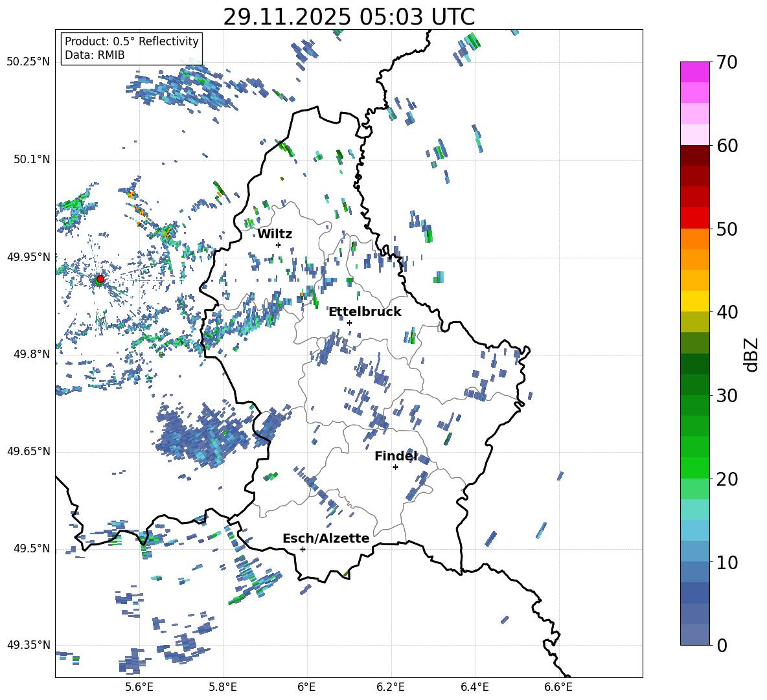This screenshot has height=700, width=767.
Task: Click the cross marker below Ettelbruck
Action: [x=349, y=322]
